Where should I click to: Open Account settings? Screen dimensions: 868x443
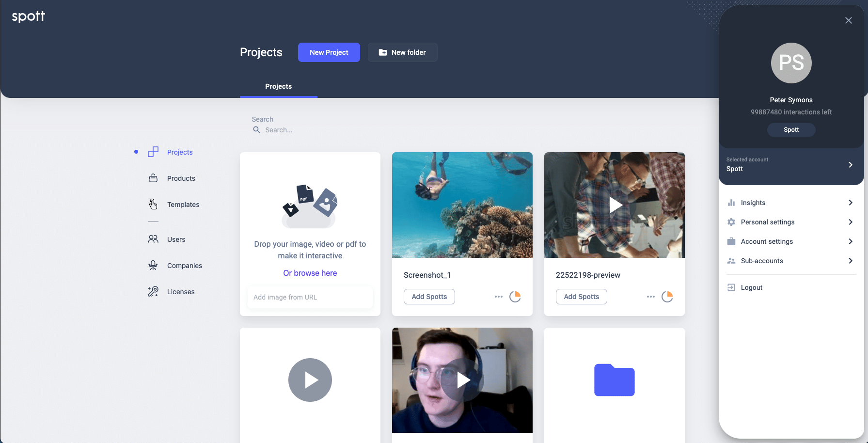pyautogui.click(x=767, y=241)
